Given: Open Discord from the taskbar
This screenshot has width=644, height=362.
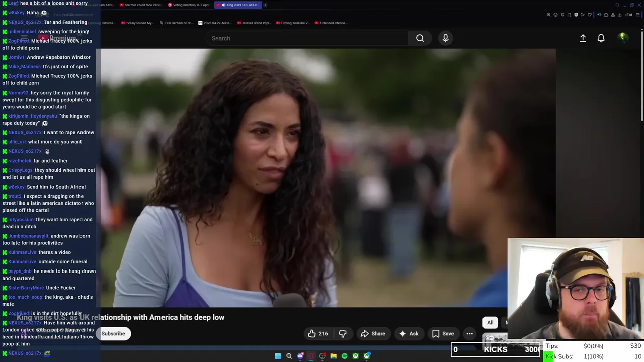Looking at the screenshot, I should coord(300,356).
